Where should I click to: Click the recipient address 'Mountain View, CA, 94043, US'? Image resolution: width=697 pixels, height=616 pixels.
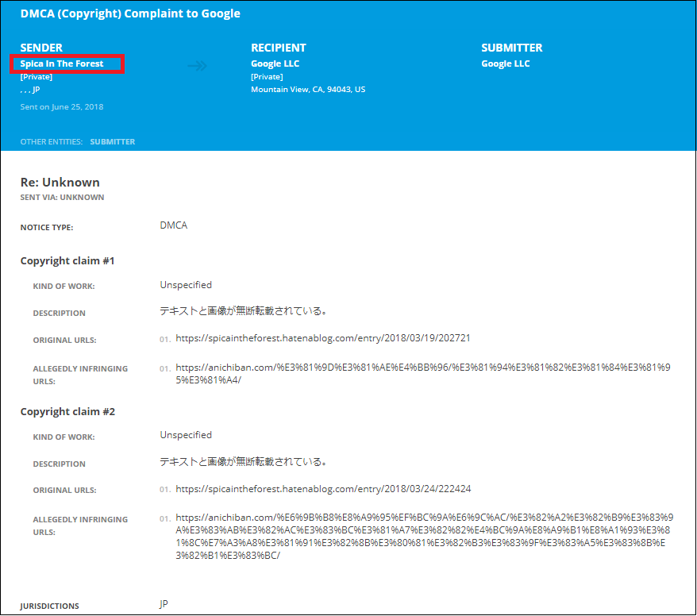(x=308, y=90)
